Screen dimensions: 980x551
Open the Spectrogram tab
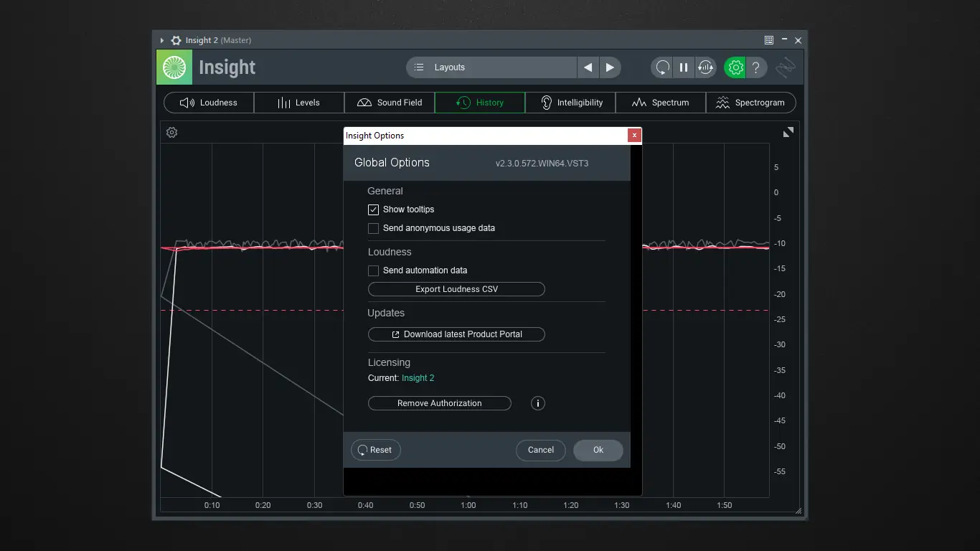pyautogui.click(x=751, y=103)
